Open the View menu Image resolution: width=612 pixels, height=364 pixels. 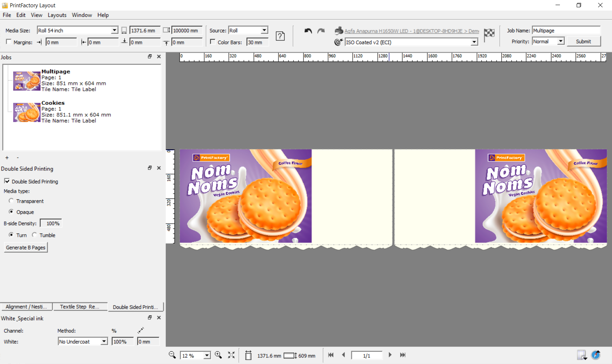pyautogui.click(x=36, y=15)
